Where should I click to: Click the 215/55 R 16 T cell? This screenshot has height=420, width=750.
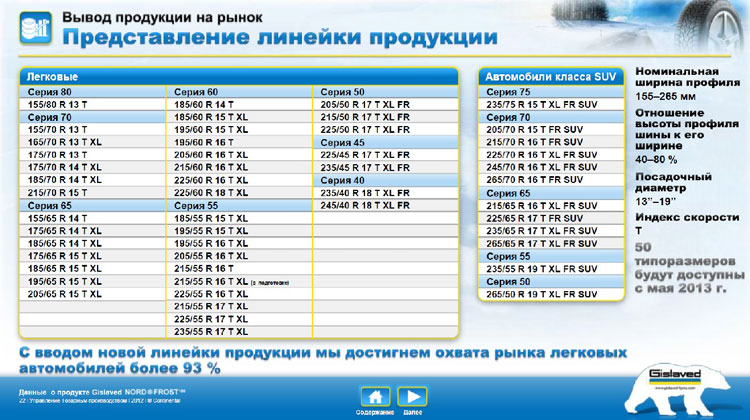click(239, 268)
